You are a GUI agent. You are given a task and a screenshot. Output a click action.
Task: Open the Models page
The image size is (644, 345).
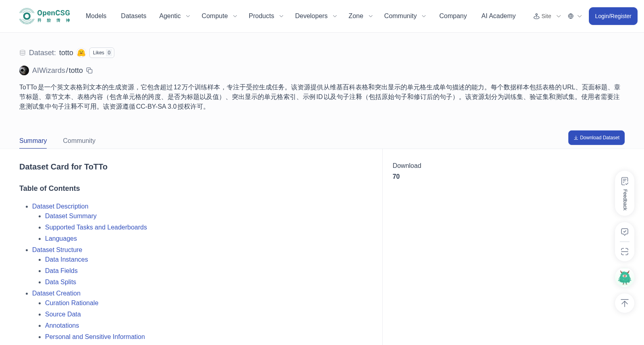(96, 16)
